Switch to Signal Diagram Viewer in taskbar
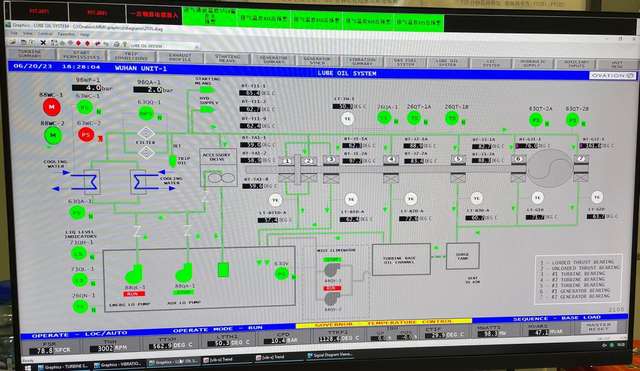640x371 pixels. tap(329, 355)
